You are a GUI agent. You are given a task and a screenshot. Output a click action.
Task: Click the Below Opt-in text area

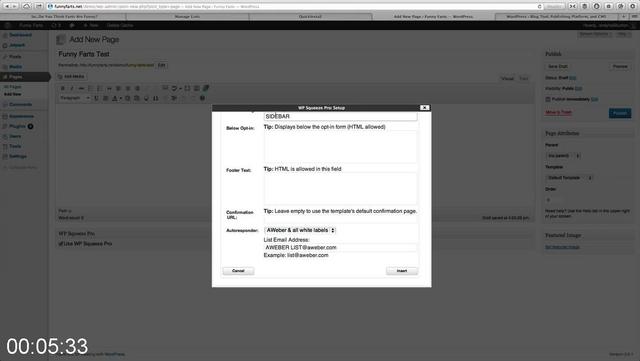pyautogui.click(x=341, y=147)
